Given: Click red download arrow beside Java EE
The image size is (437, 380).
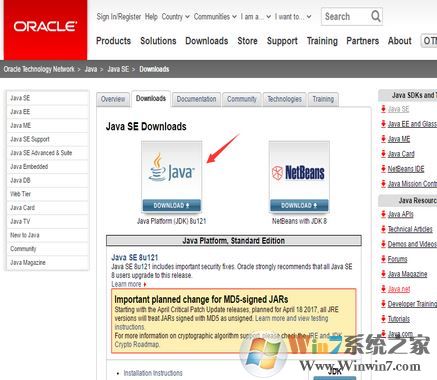Looking at the screenshot, I should point(383,124).
